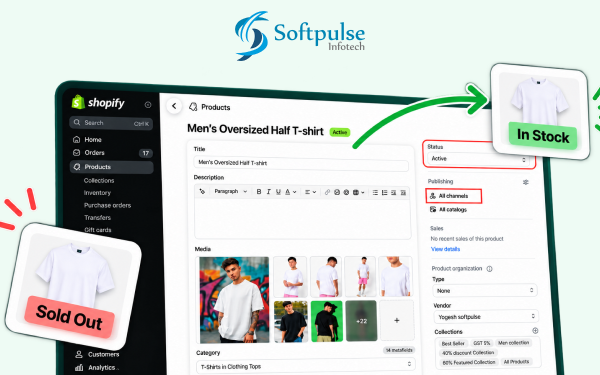Click the decrease indent icon
Viewport: 600px width, 375px height.
[x=394, y=193]
